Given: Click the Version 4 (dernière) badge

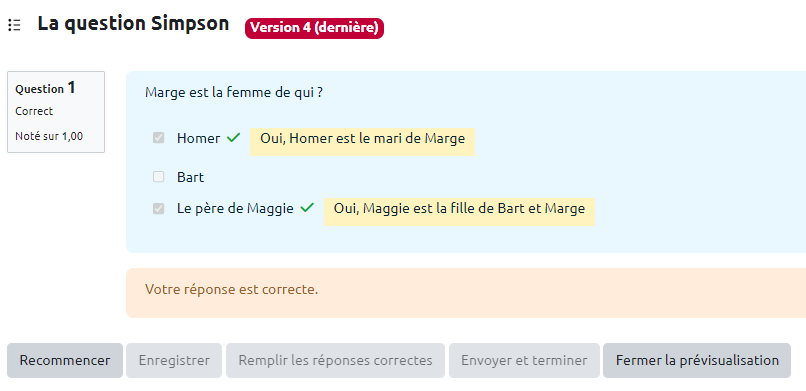Looking at the screenshot, I should click(314, 28).
